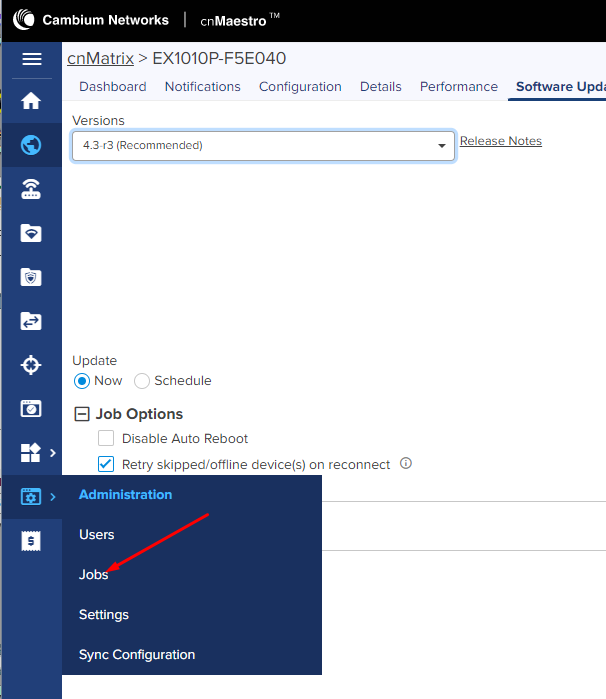The width and height of the screenshot is (606, 699).
Task: Enable Disable Auto Reboot checkbox
Action: coord(106,438)
